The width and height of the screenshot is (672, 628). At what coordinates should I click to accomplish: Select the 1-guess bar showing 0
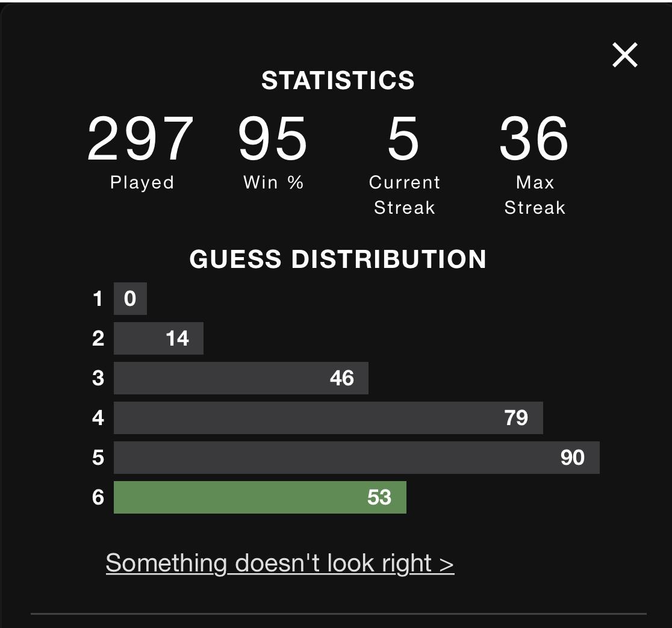tap(130, 299)
